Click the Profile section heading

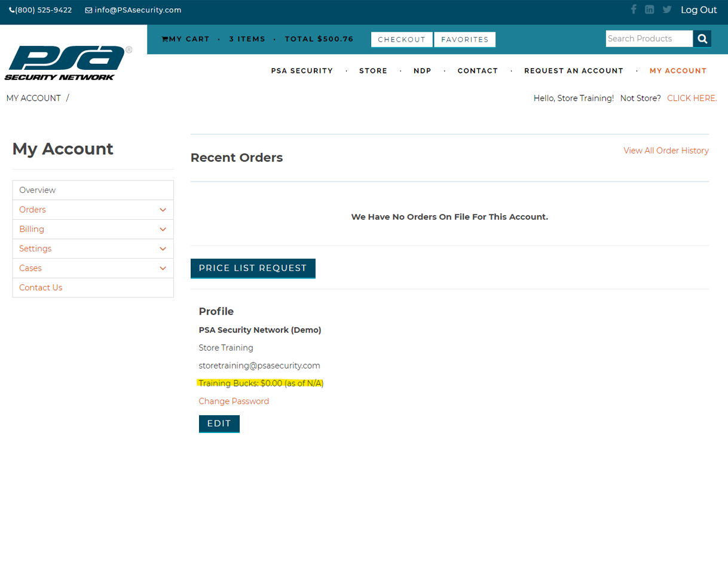(x=216, y=311)
